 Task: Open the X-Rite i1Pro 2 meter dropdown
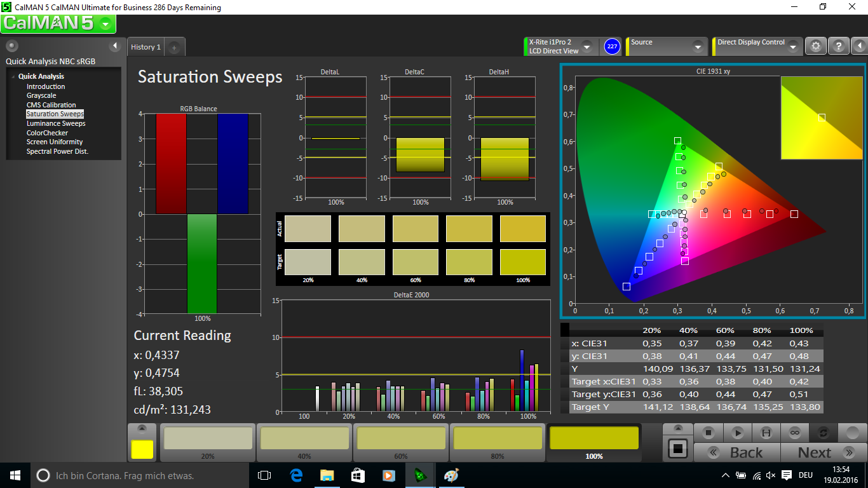click(x=587, y=47)
